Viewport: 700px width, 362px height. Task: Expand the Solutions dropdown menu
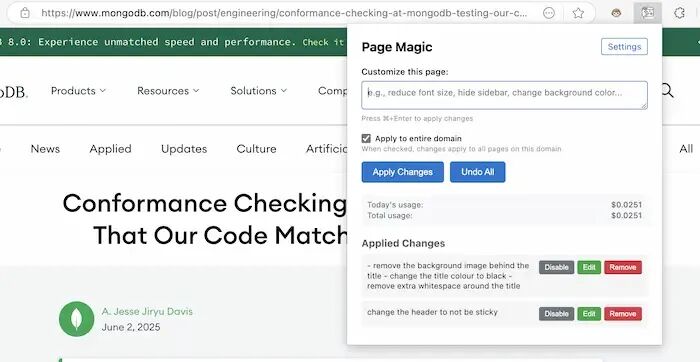(258, 91)
